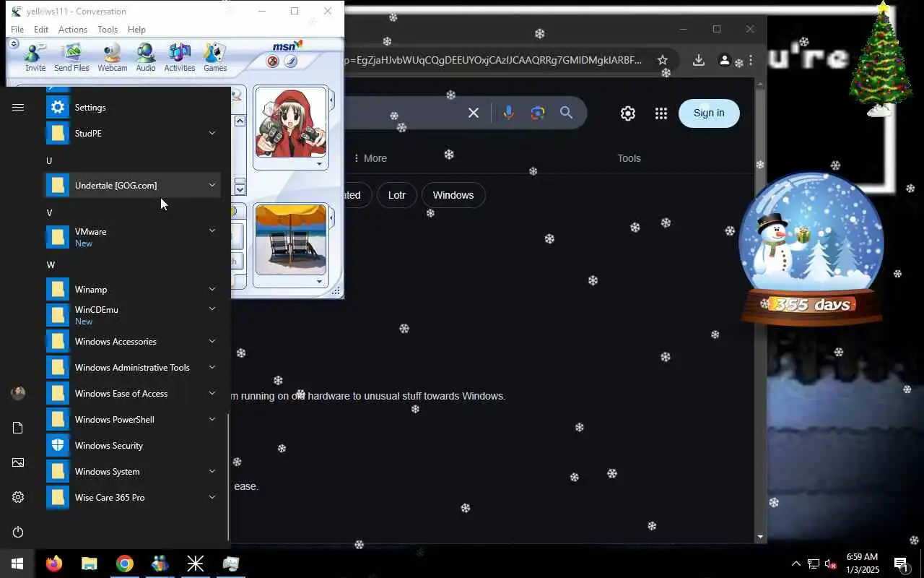Click the blue magnifier search icon
924x578 pixels.
tap(567, 113)
